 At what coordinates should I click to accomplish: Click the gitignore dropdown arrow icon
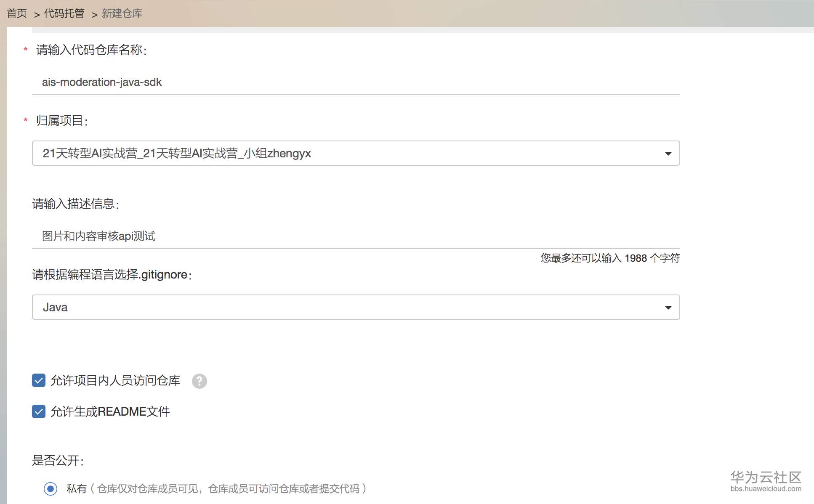(x=668, y=308)
